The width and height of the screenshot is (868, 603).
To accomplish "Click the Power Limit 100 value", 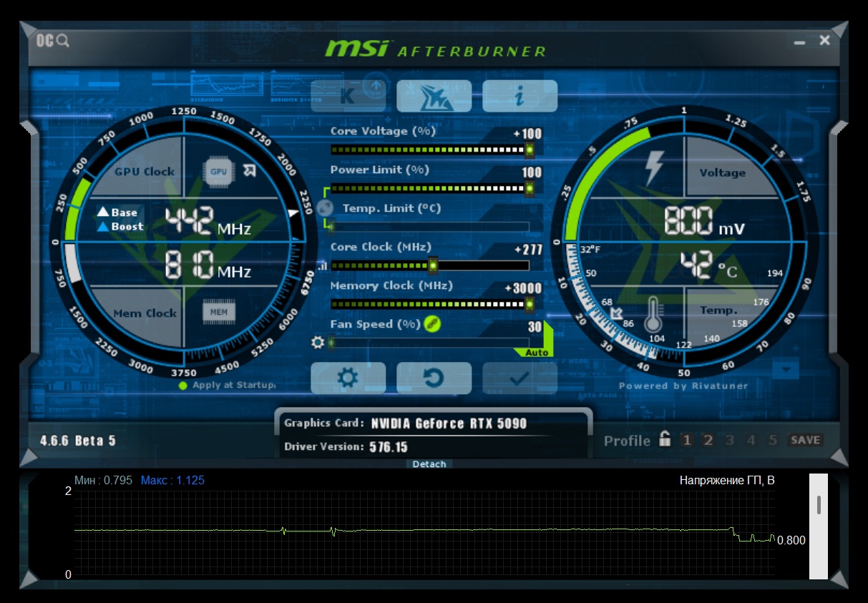I will [x=532, y=172].
